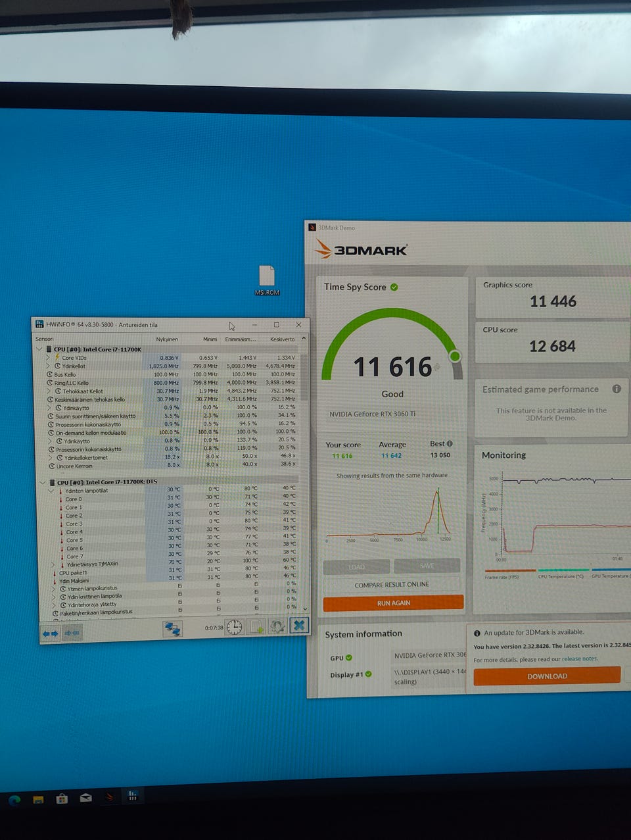Screen dimensions: 631x840
Task: Collapse the Ydinten lämpötilat tree
Action: pyautogui.click(x=52, y=491)
